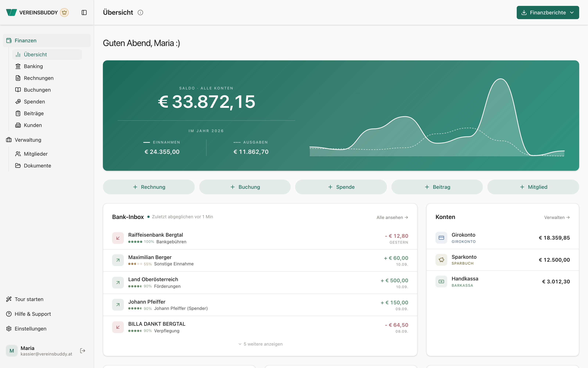Click the Kunden building icon
Viewport: 588px width, 368px height.
18,125
